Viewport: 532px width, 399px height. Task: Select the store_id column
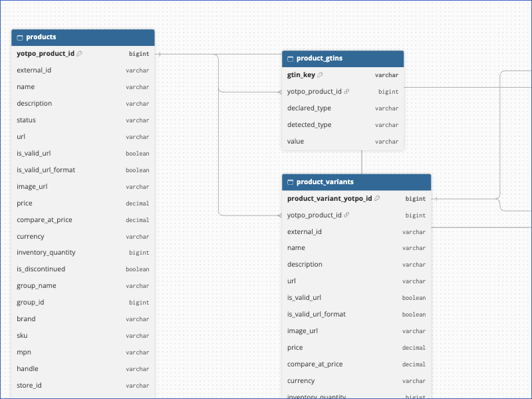tap(83, 386)
